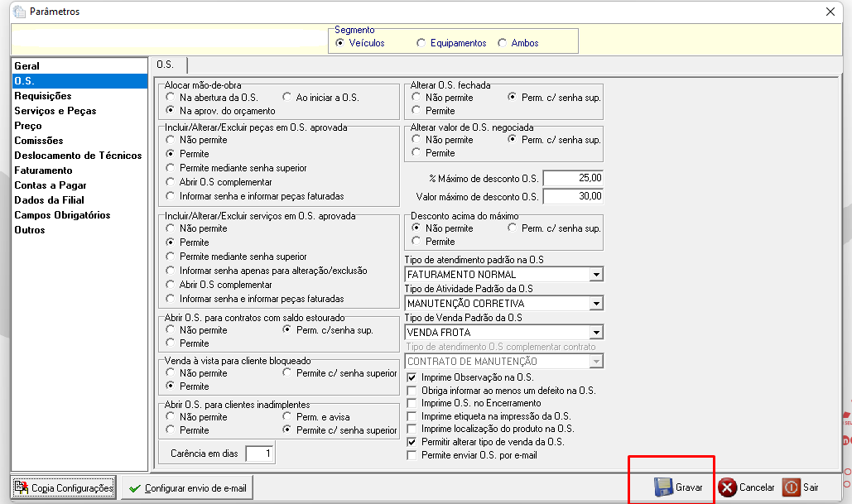852x504 pixels.
Task: Click the Parâmetros window title icon
Action: pyautogui.click(x=19, y=11)
